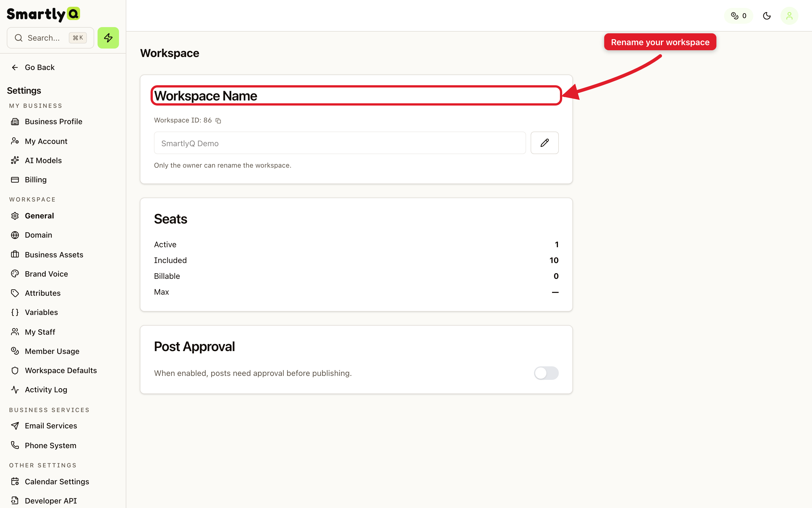Click the Business Profile building icon
The width and height of the screenshot is (812, 508).
click(15, 121)
